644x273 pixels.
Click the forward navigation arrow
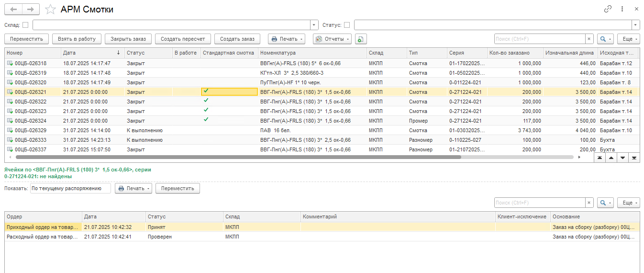(x=31, y=9)
